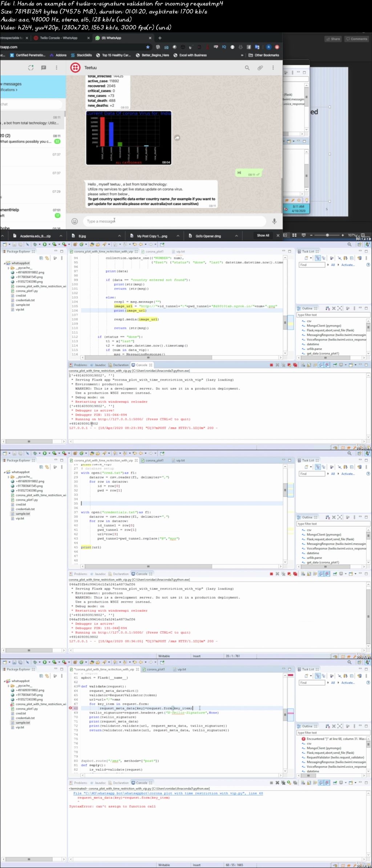Image resolution: width=372 pixels, height=868 pixels.
Task: Click the Other Bookmarks folder
Action: coord(264,55)
